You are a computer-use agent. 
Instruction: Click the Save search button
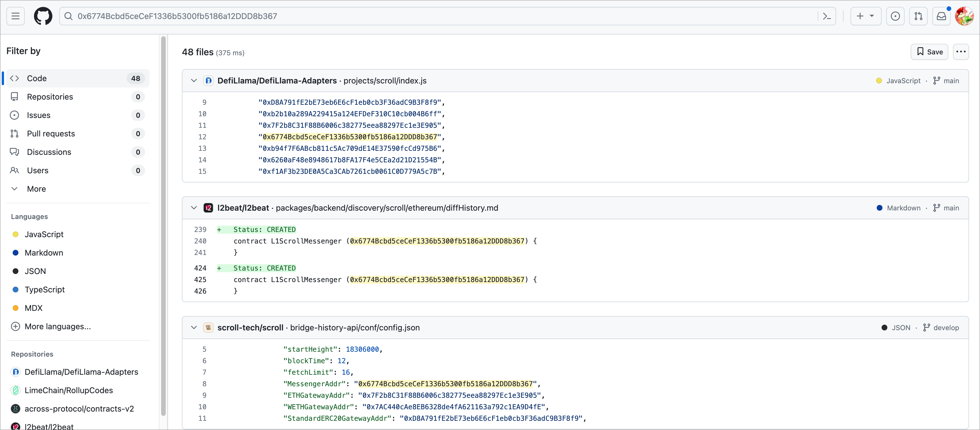[x=929, y=52]
